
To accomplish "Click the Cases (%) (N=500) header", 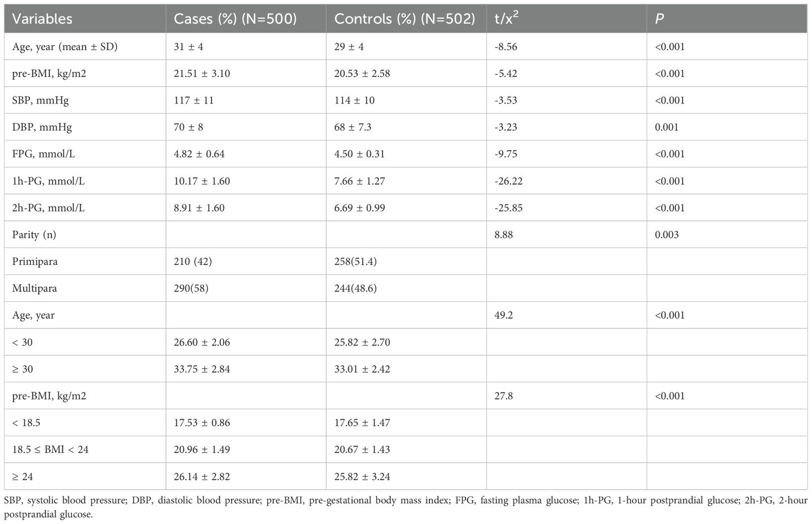I will (235, 19).
